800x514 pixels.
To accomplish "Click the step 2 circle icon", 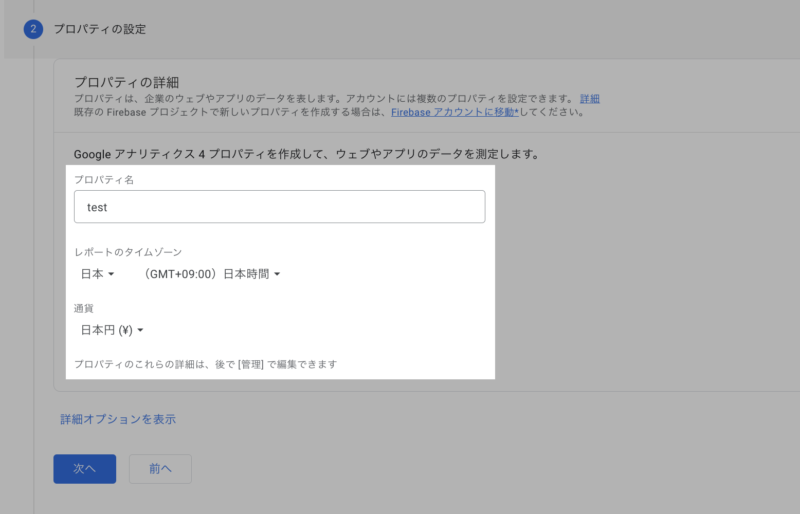I will click(33, 29).
